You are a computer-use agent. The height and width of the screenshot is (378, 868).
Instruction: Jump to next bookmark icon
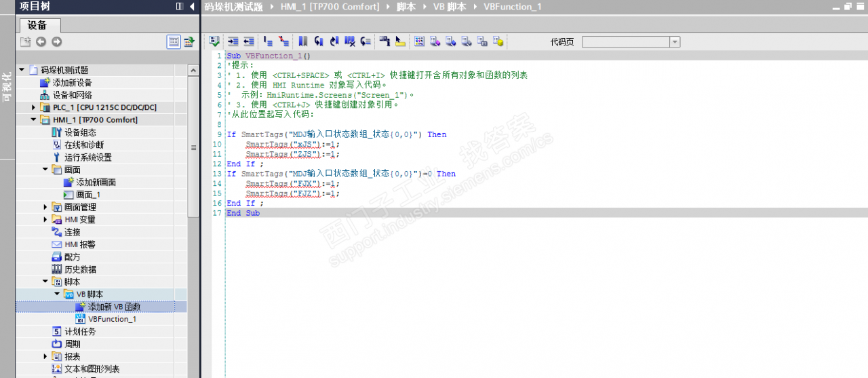pos(334,41)
